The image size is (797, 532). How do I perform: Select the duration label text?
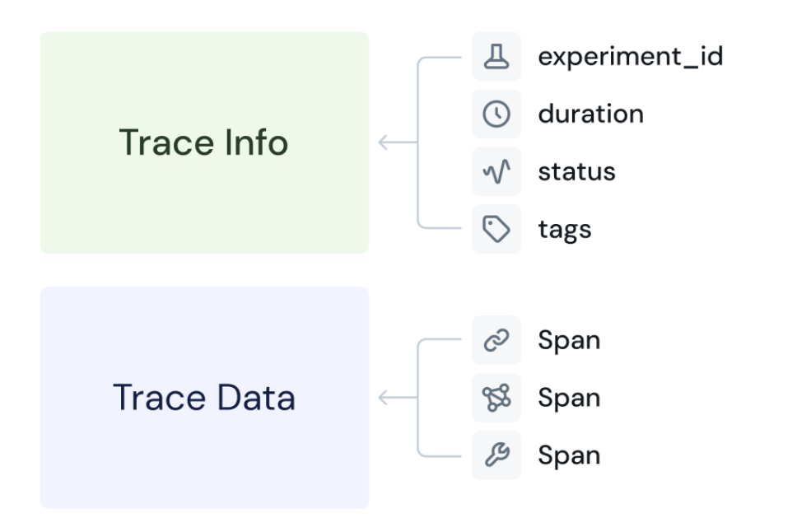point(590,114)
